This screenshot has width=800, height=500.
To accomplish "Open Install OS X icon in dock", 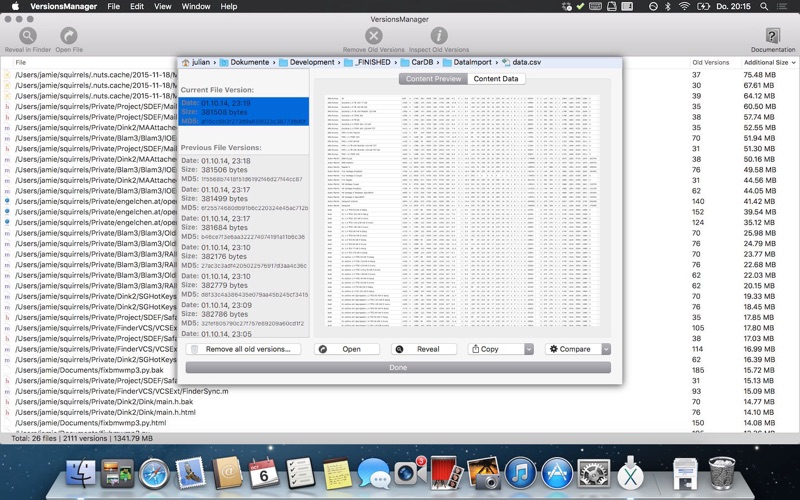I will point(630,473).
